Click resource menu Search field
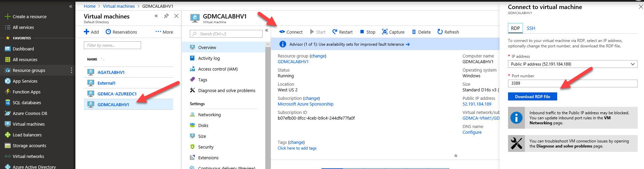Image resolution: width=644 pixels, height=169 pixels. click(226, 34)
